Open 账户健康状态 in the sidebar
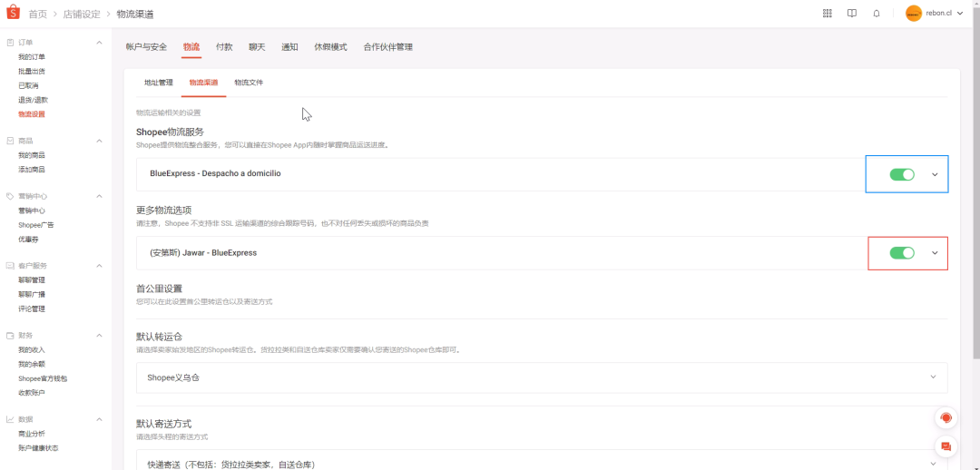The image size is (980, 470). [x=39, y=448]
